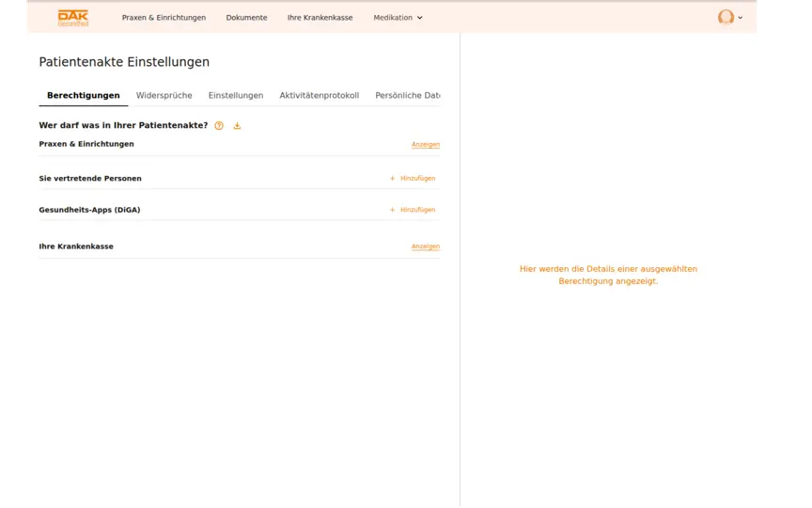
Task: Open the user profile avatar menu
Action: (x=726, y=17)
